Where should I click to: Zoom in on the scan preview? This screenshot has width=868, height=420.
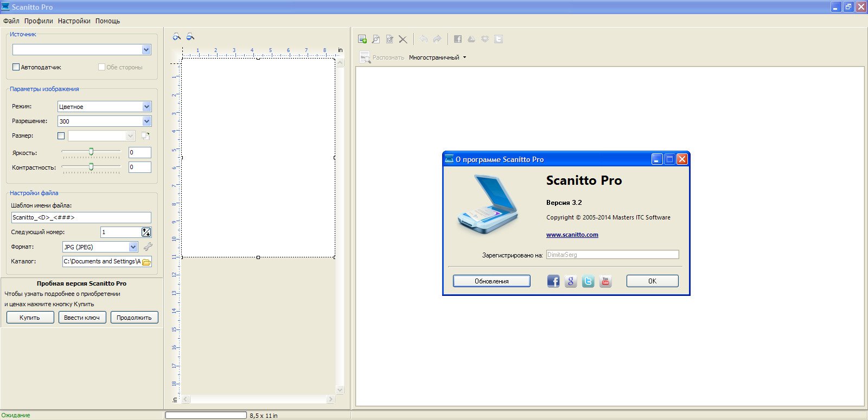click(176, 37)
